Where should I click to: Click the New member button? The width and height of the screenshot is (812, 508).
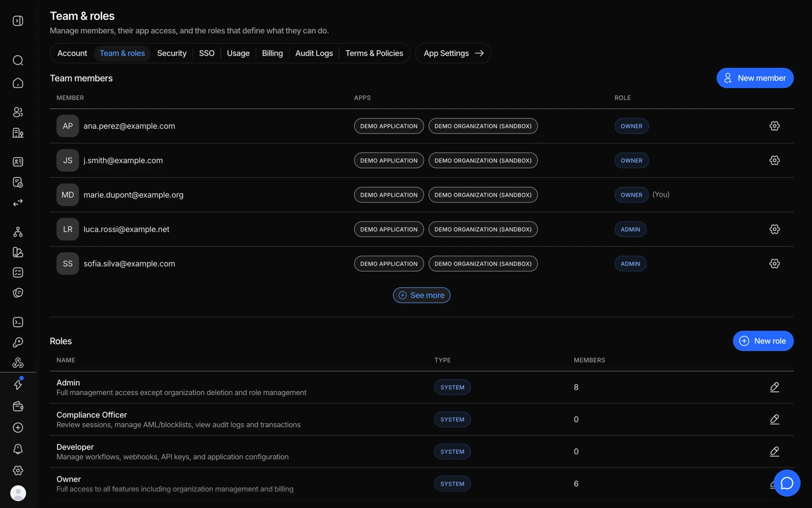(755, 78)
